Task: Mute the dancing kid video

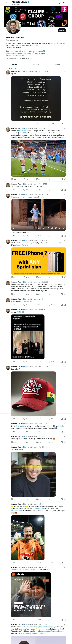Action: coord(52,228)
